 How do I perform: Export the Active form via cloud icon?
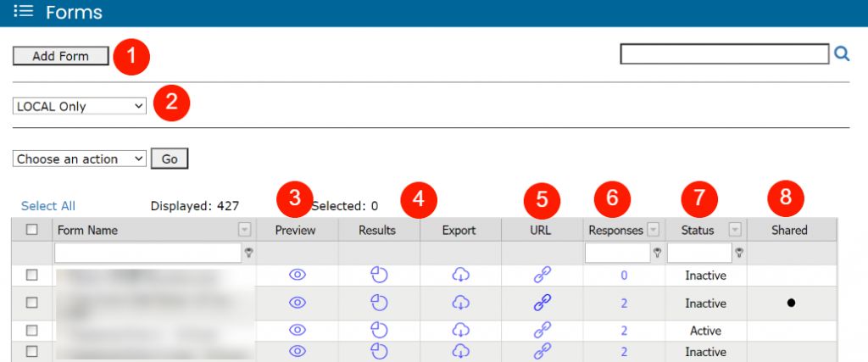(x=460, y=330)
